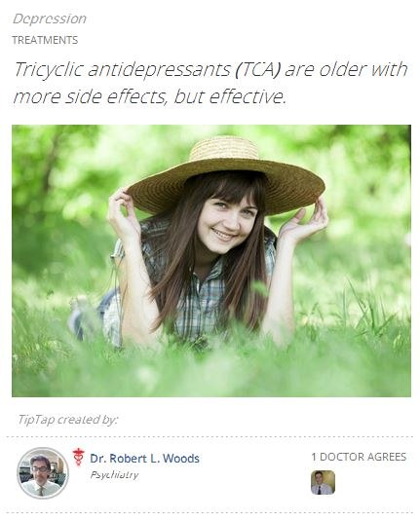Click the dotted divider above doctor row

coord(210,437)
